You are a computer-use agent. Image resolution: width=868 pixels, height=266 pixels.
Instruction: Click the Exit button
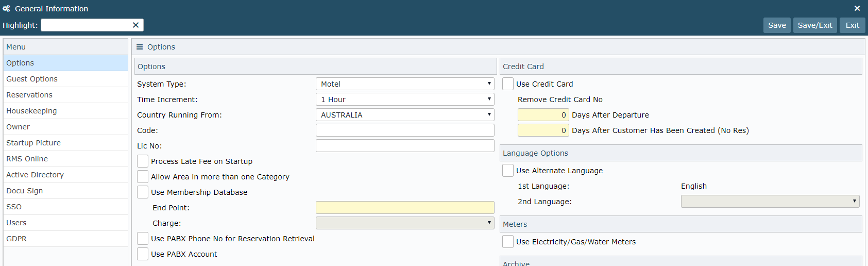852,25
